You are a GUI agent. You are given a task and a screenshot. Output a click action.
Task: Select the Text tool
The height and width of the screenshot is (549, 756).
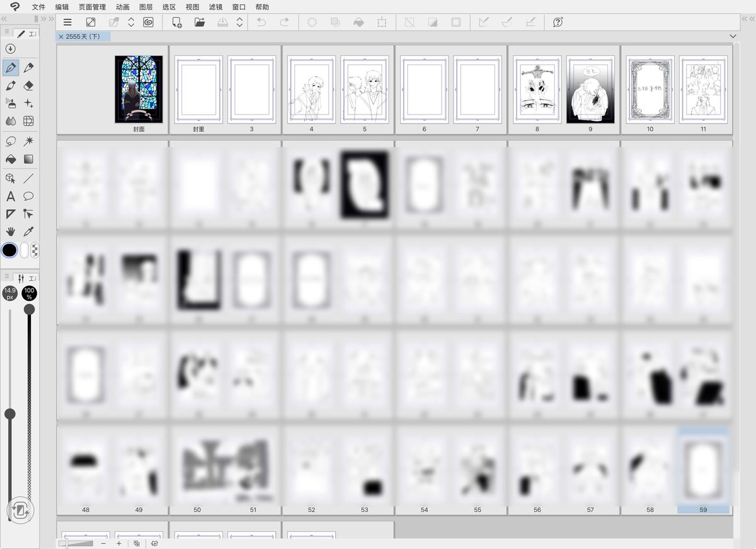pos(10,196)
